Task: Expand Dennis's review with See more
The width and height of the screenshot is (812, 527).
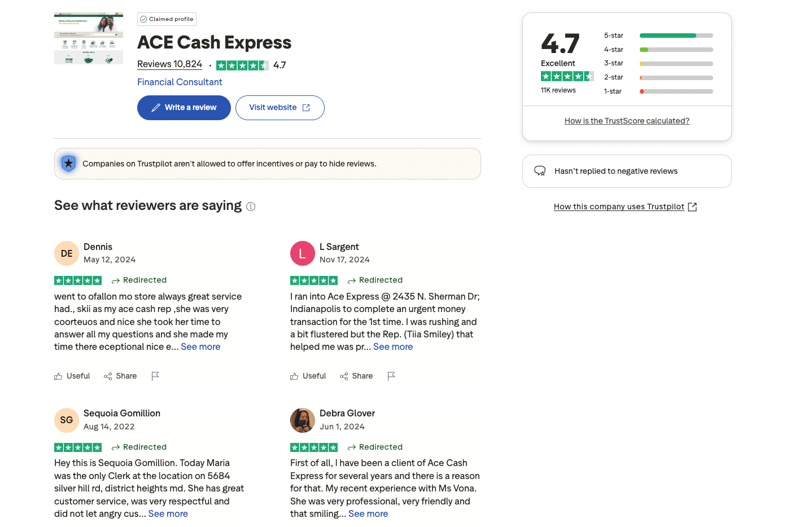Action: coord(200,346)
